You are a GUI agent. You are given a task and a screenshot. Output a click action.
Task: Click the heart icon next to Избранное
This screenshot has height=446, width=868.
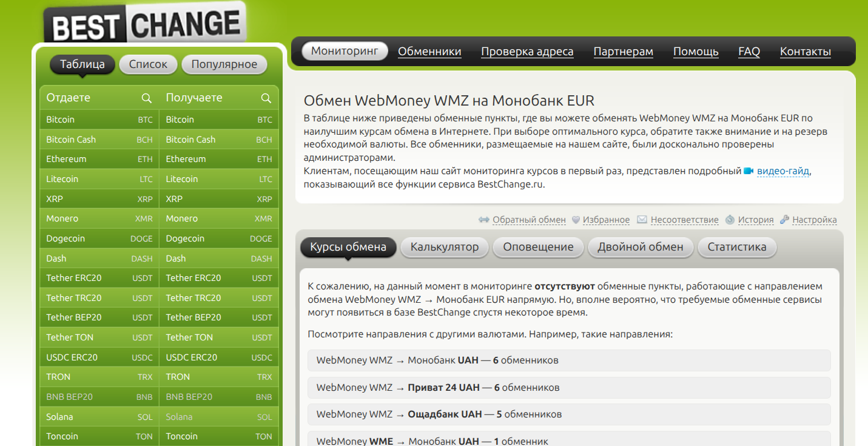(x=576, y=220)
